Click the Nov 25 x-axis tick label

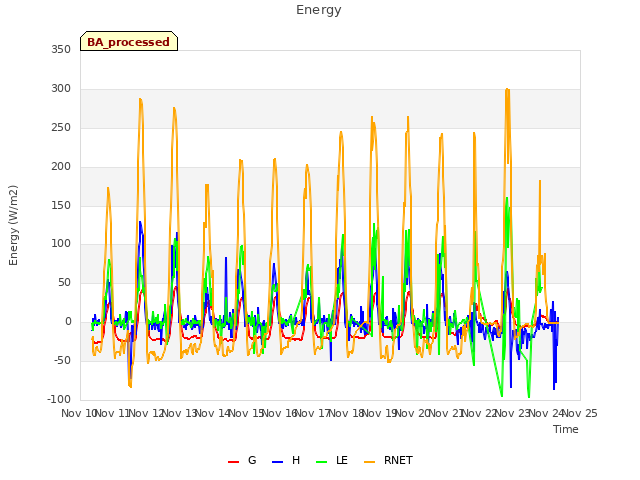pyautogui.click(x=580, y=413)
